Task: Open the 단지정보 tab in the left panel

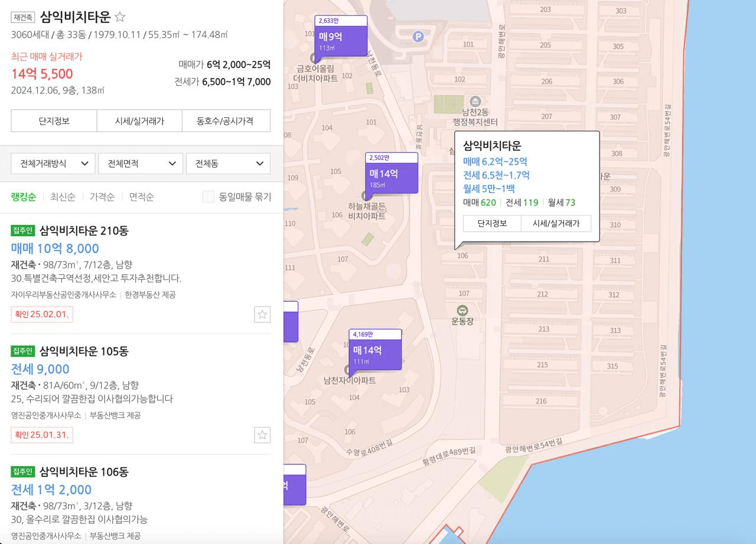Action: (54, 120)
